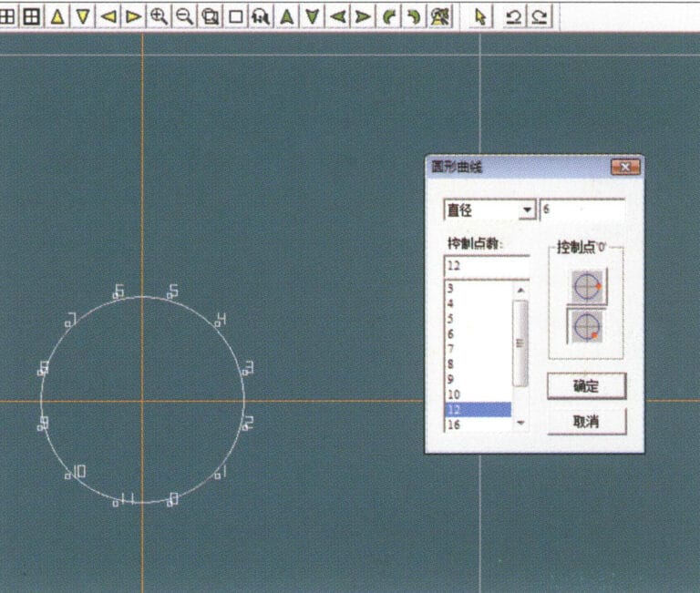Select 9 in the control point list
This screenshot has width=700, height=593.
(479, 379)
